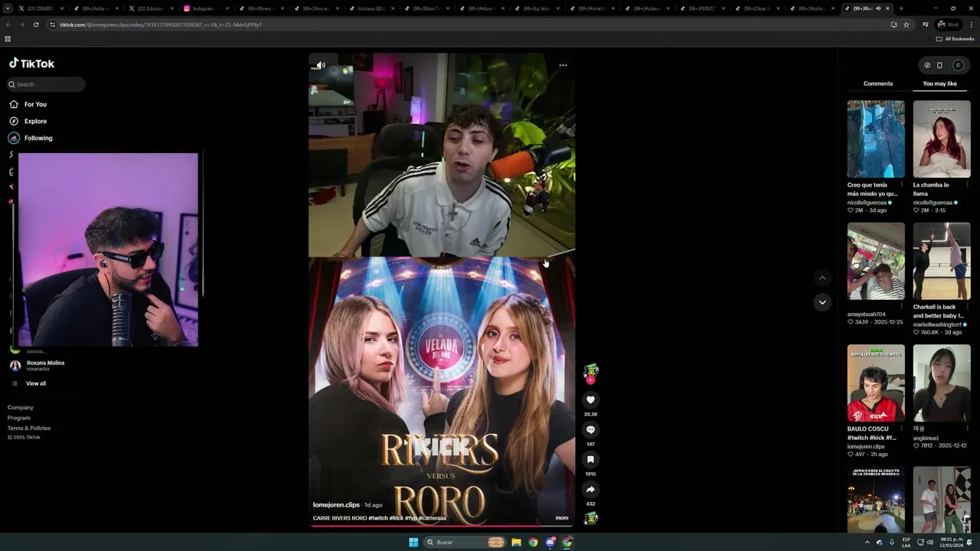Click the browser address bar URL
The height and width of the screenshot is (551, 980).
tap(161, 24)
